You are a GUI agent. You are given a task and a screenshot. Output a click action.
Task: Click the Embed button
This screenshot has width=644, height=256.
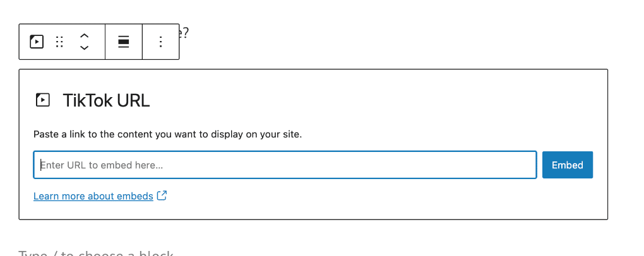coord(568,165)
